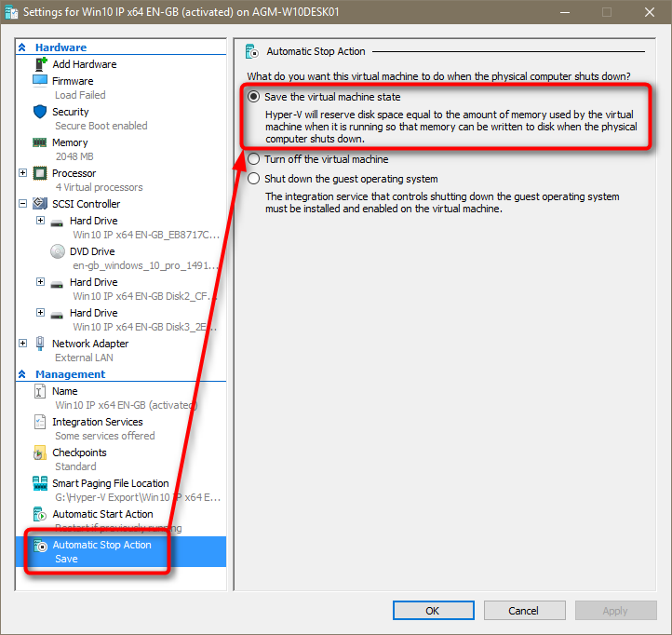Click the Add Hardware icon
672x635 pixels.
tap(40, 64)
